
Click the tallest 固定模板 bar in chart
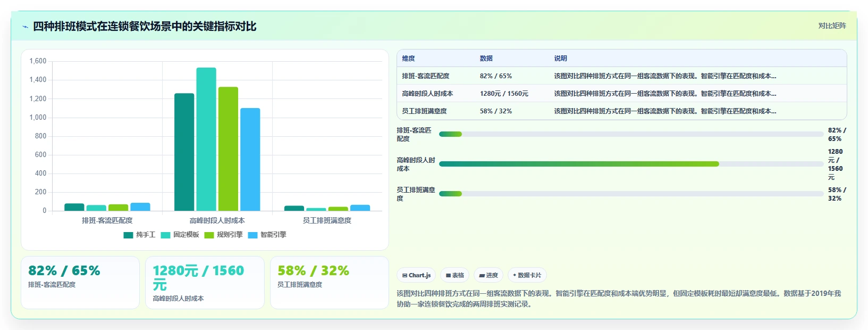206,139
